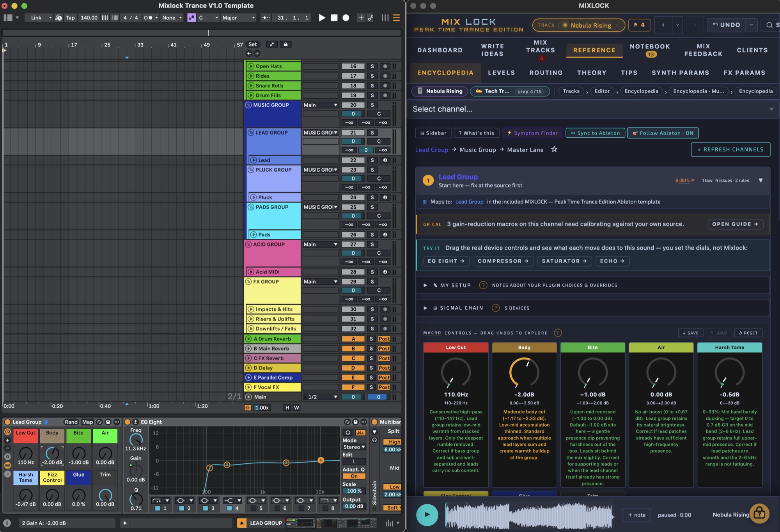Click the Set locator button
The image size is (780, 532).
253,44
